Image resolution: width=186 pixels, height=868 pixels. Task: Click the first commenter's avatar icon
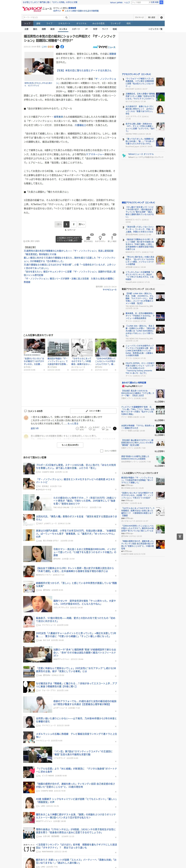click(26, 418)
